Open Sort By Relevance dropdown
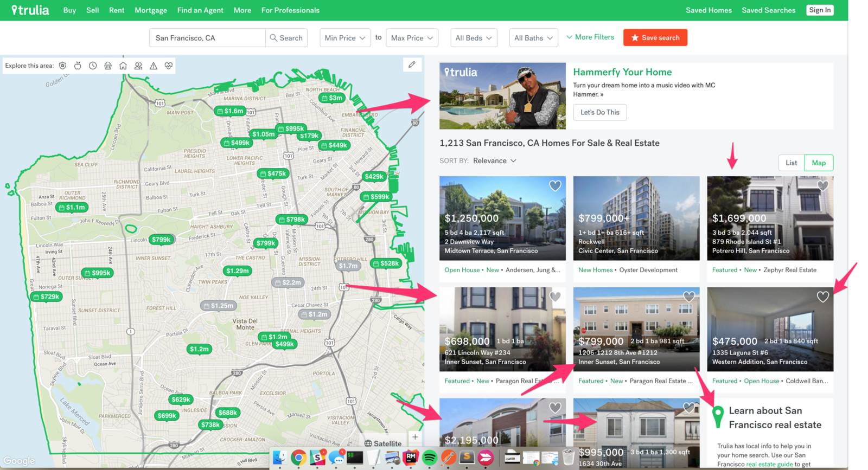The width and height of the screenshot is (868, 470). click(x=494, y=161)
